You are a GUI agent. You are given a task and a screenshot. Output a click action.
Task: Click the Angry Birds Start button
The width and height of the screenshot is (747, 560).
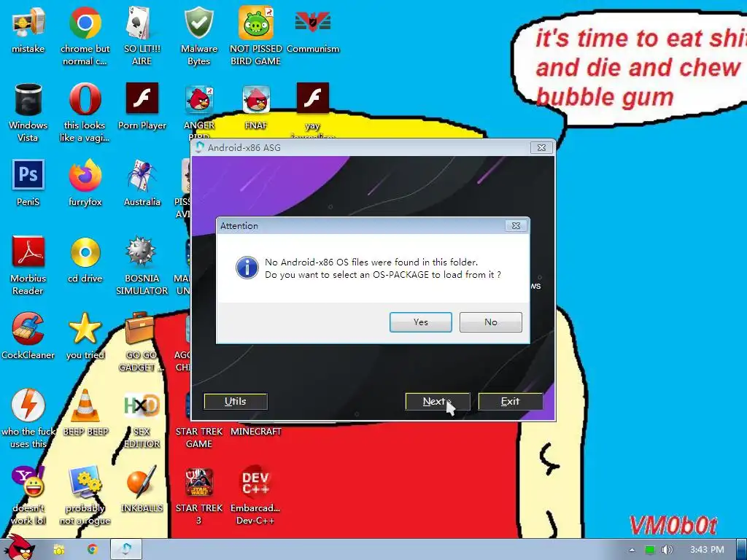[x=18, y=548]
